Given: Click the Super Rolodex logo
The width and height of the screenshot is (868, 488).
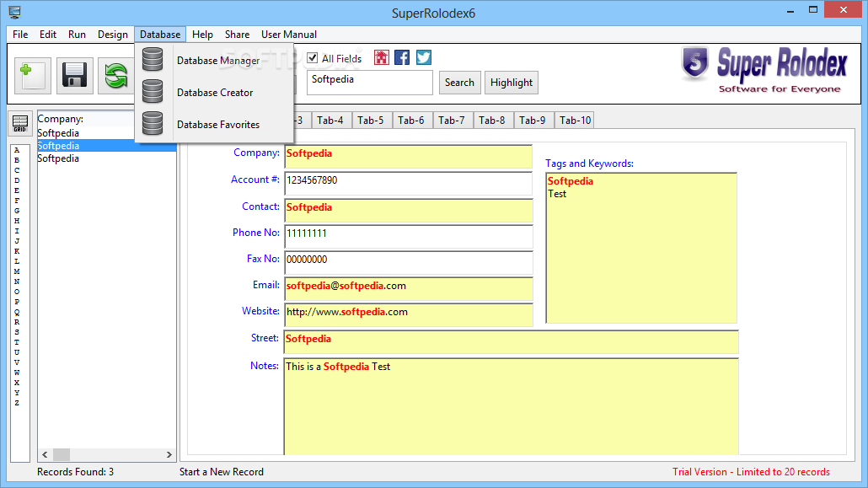Looking at the screenshot, I should click(x=764, y=70).
